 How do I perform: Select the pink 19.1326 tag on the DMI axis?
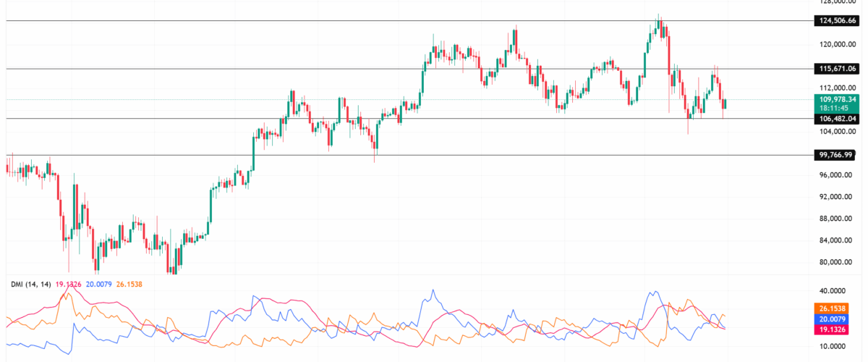coord(835,329)
